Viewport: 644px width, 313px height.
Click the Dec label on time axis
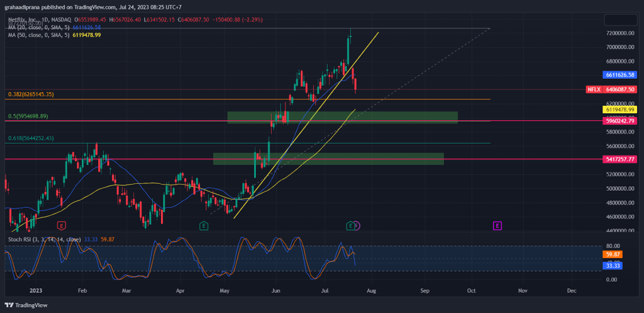tap(572, 290)
